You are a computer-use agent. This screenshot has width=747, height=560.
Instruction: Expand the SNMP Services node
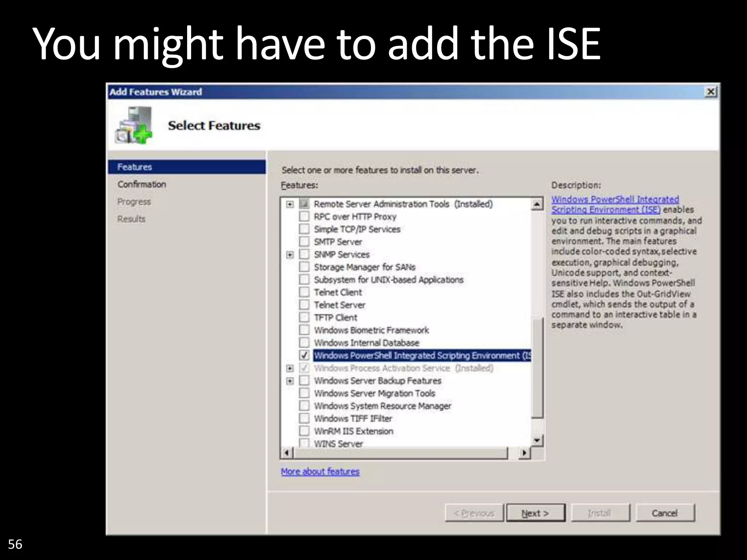tap(290, 254)
